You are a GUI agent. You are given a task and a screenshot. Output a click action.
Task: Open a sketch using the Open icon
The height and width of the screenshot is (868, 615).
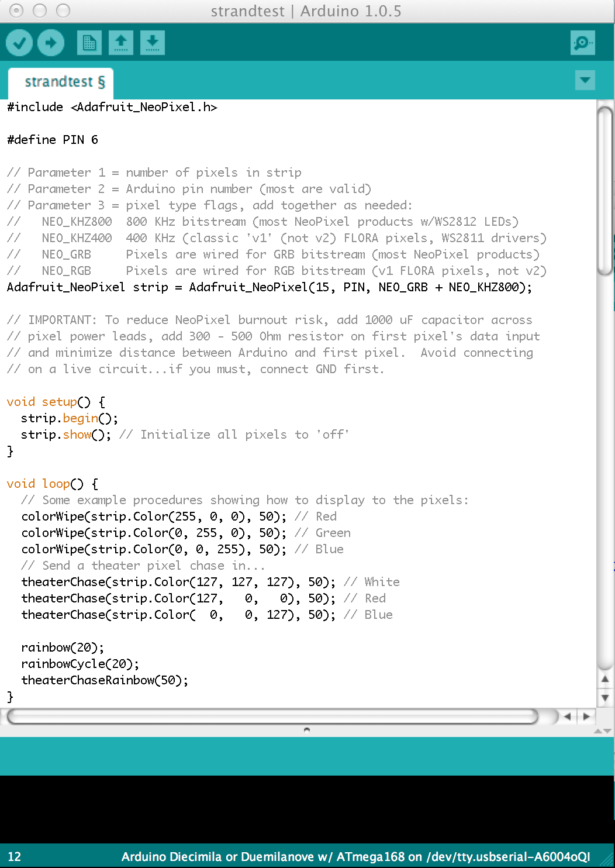tap(121, 42)
